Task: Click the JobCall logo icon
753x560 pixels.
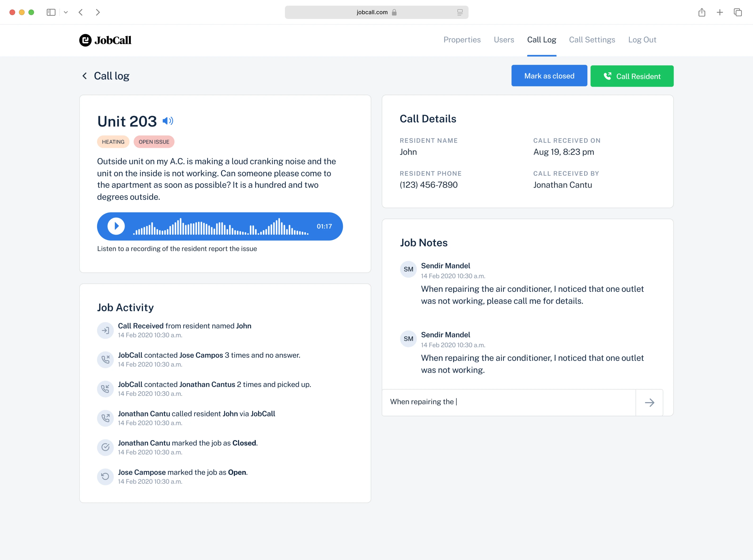Action: tap(85, 40)
